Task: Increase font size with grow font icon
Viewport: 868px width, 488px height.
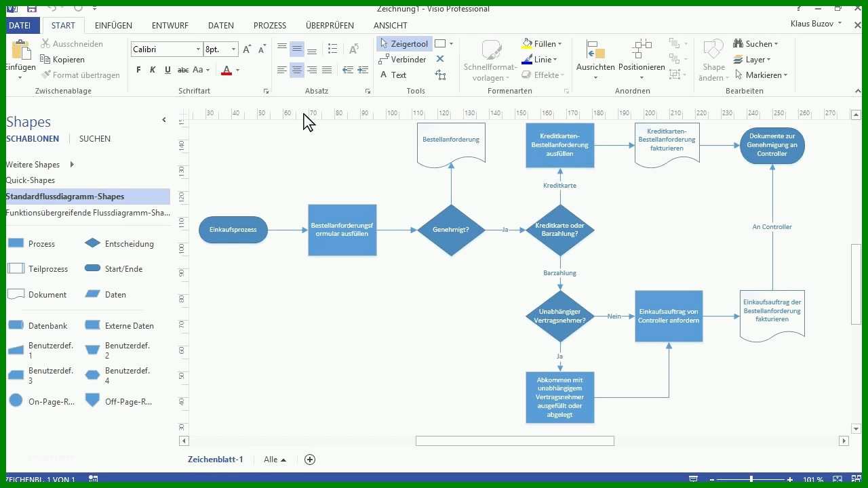Action: tap(247, 49)
